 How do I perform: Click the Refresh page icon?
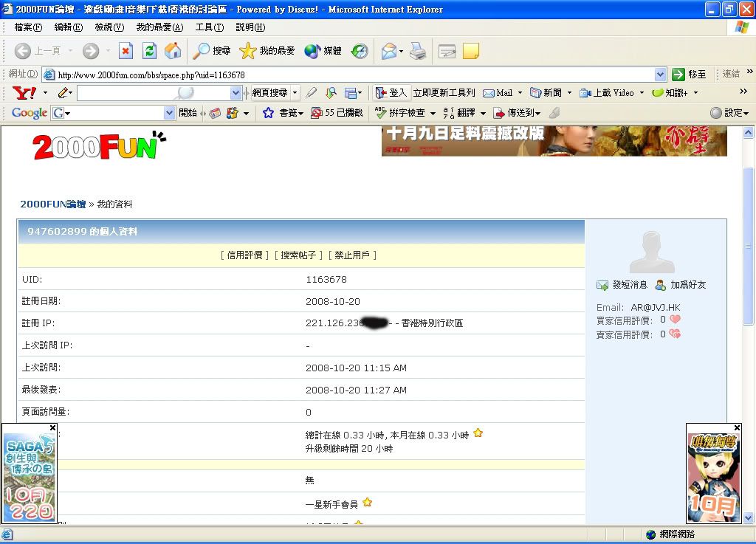click(149, 51)
